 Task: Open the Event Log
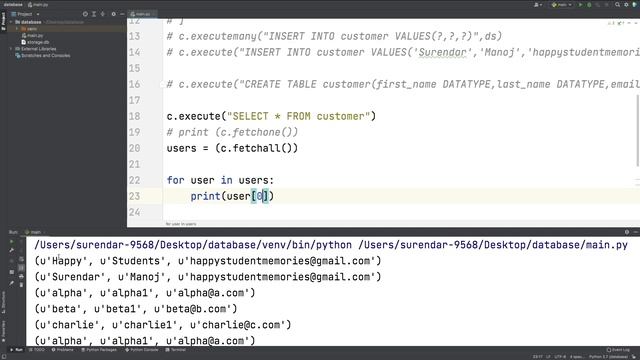pyautogui.click(x=618, y=350)
